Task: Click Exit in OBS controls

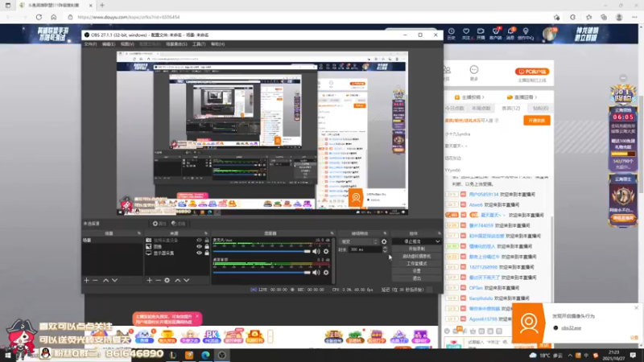Action: point(416,278)
